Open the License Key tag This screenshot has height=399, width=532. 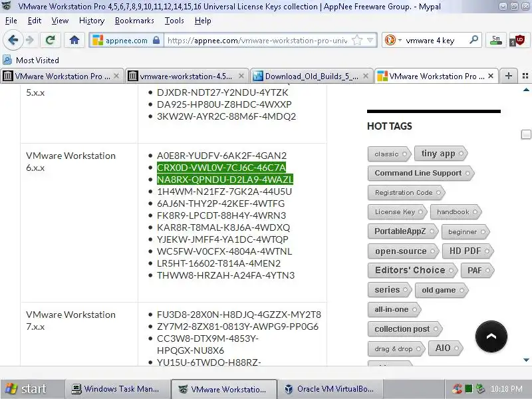397,212
